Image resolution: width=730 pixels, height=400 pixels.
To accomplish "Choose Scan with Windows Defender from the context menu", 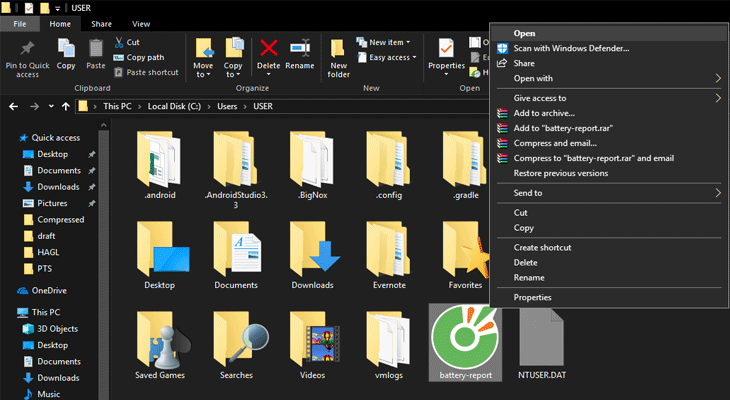I will click(x=571, y=48).
